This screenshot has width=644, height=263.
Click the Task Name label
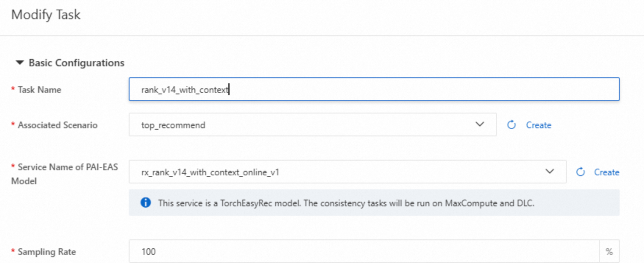(x=39, y=90)
